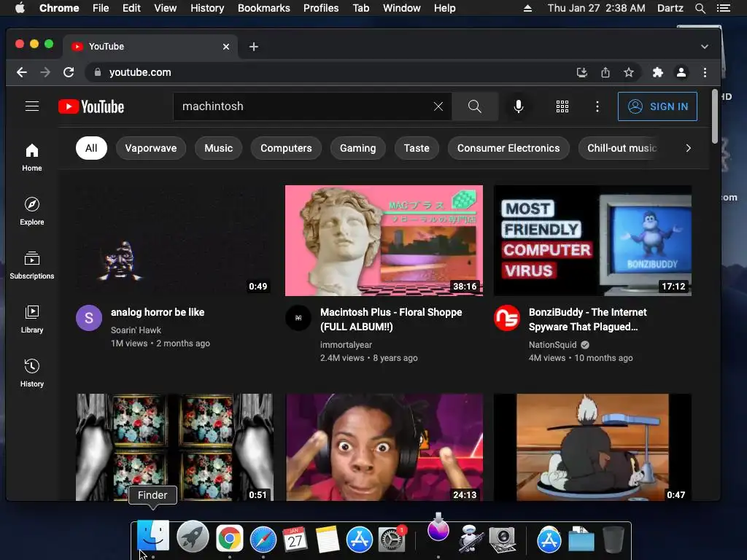Open Macintosh Plus - Floral Shoppe title
Screen dimensions: 747x560
391,319
